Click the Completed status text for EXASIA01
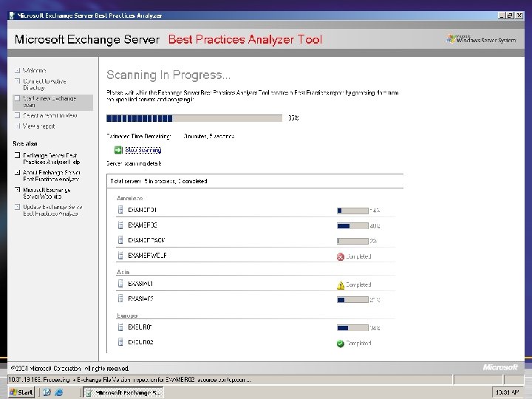 (x=358, y=284)
